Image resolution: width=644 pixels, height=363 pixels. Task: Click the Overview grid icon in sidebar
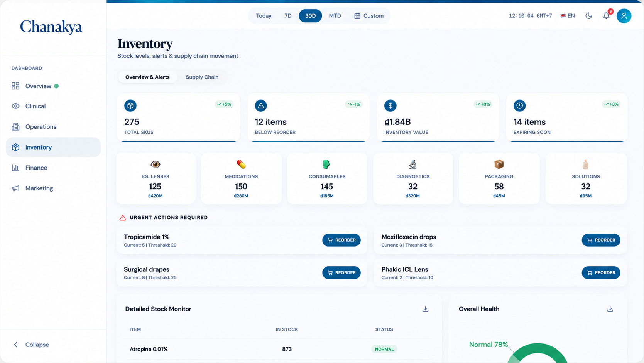pyautogui.click(x=15, y=86)
